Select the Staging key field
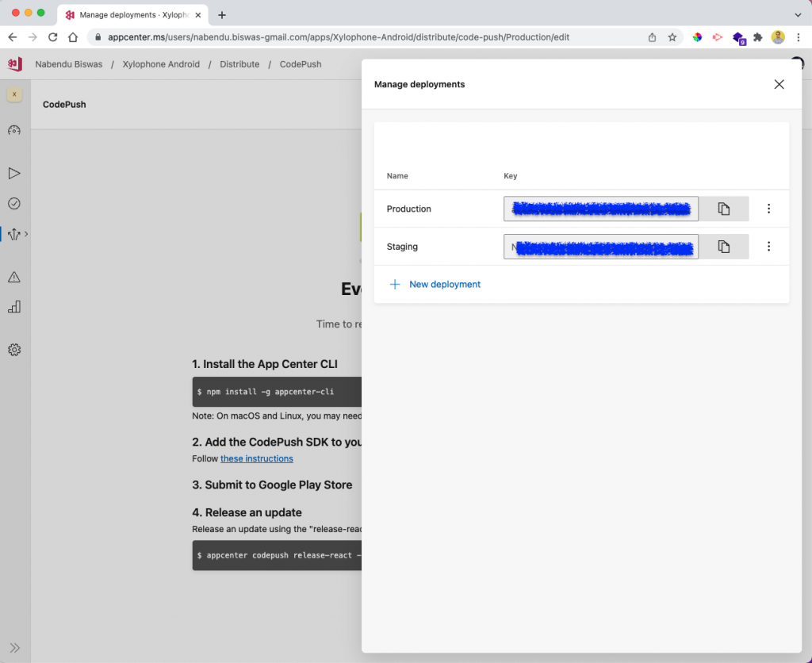Screen dimensions: 812x663 click(x=601, y=247)
